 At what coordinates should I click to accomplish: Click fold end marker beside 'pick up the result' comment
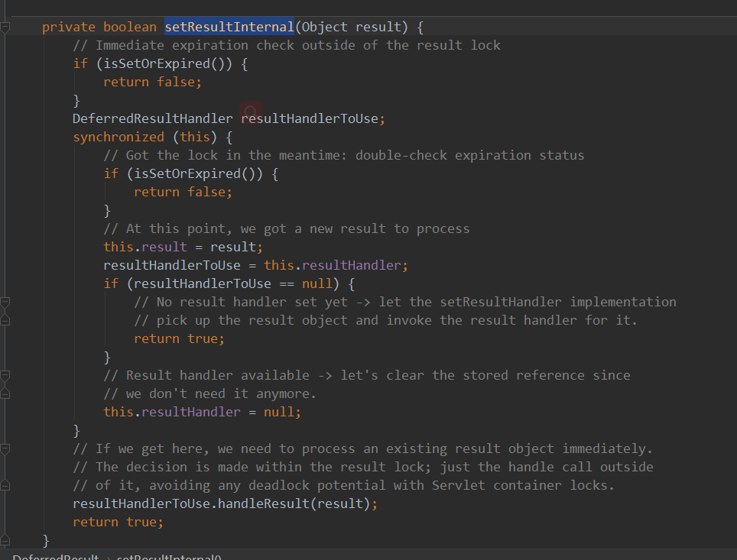pyautogui.click(x=5, y=320)
